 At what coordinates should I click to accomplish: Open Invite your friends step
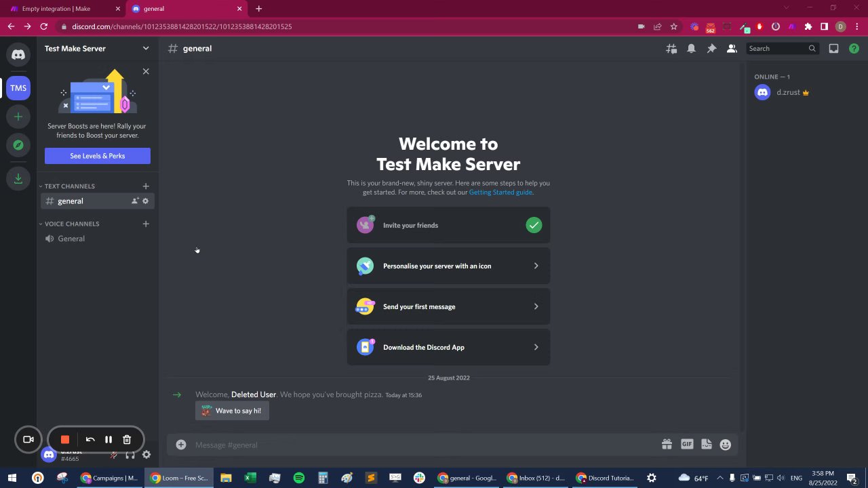[448, 225]
